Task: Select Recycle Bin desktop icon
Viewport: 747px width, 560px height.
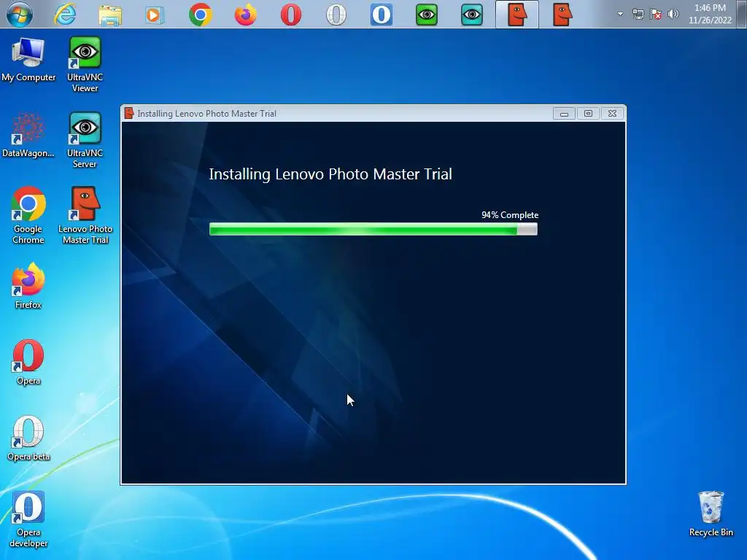Action: coord(711,514)
